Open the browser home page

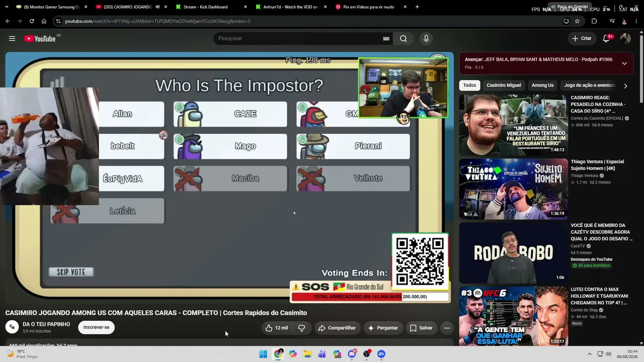[44, 21]
